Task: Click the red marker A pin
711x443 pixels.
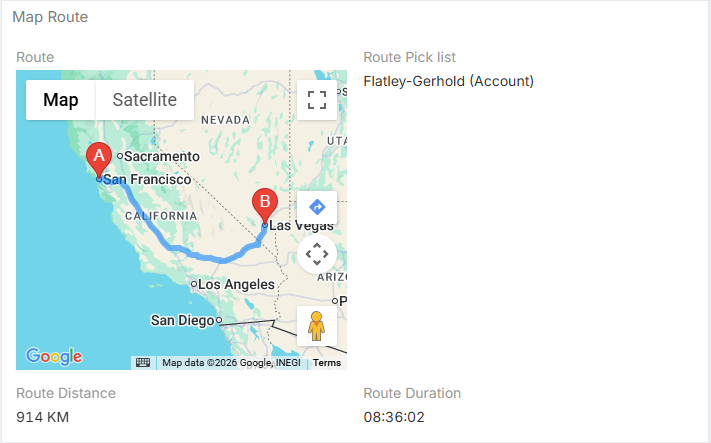Action: 98,157
